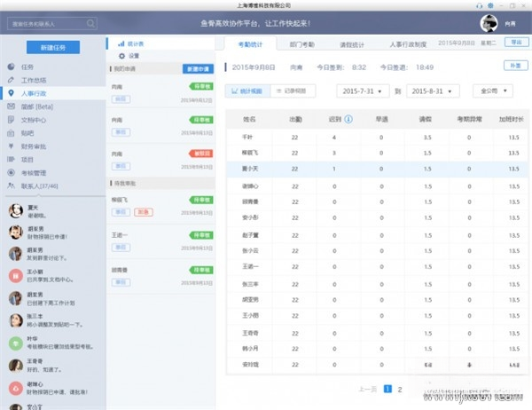Select the 人事行政 location pin icon

(x=12, y=93)
